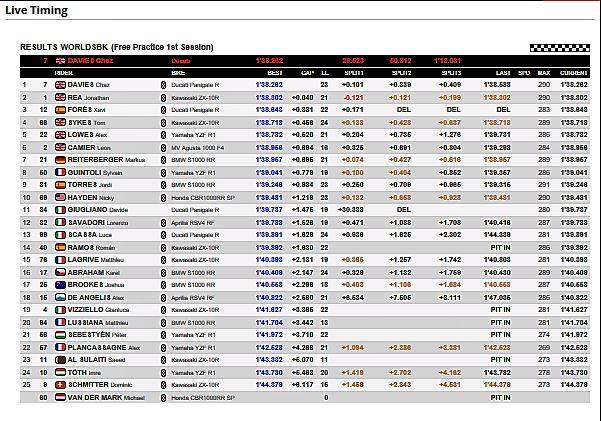Click best time 1'38.302 of REA
This screenshot has height=421, width=601.
coord(269,97)
